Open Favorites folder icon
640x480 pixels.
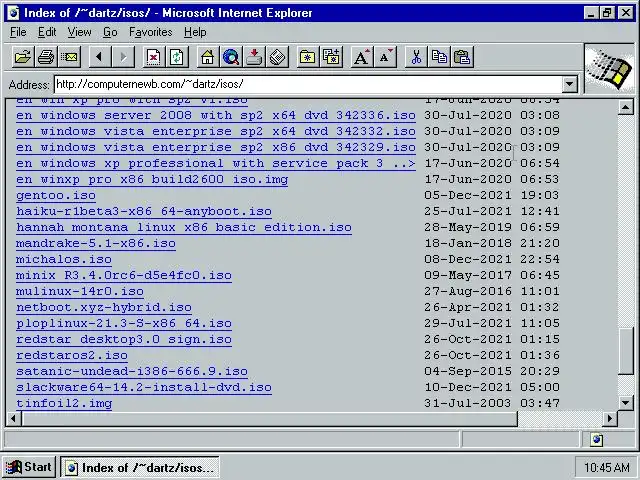pos(307,57)
